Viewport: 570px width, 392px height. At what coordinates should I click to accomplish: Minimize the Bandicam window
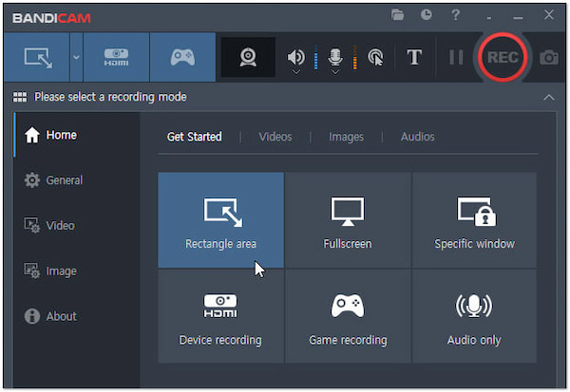[519, 17]
